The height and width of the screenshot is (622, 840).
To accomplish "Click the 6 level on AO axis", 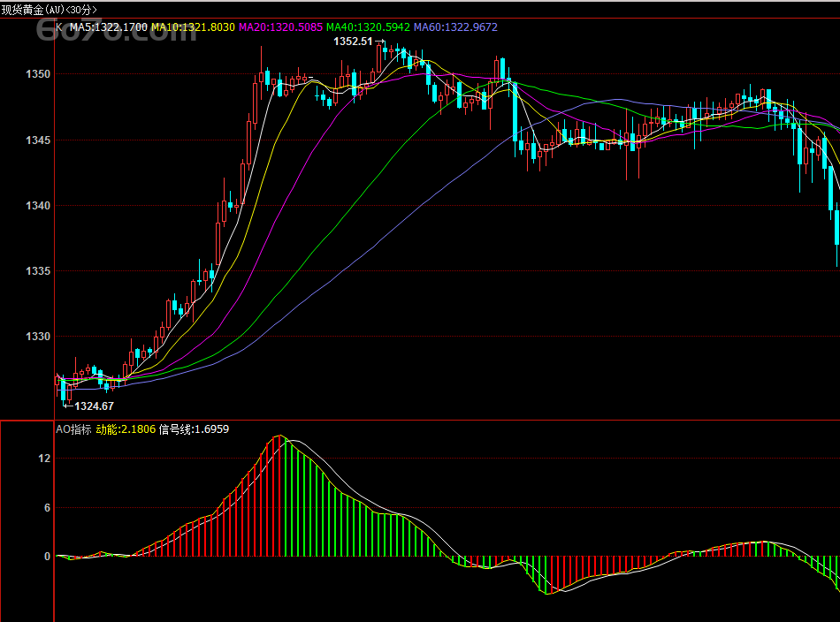I will pyautogui.click(x=47, y=508).
